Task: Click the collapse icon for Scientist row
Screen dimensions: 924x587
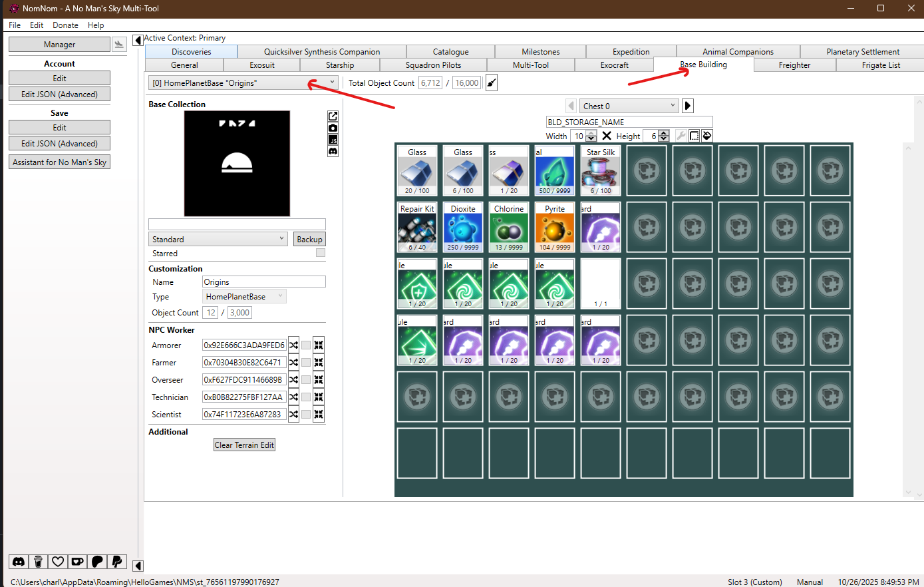Action: (x=319, y=415)
